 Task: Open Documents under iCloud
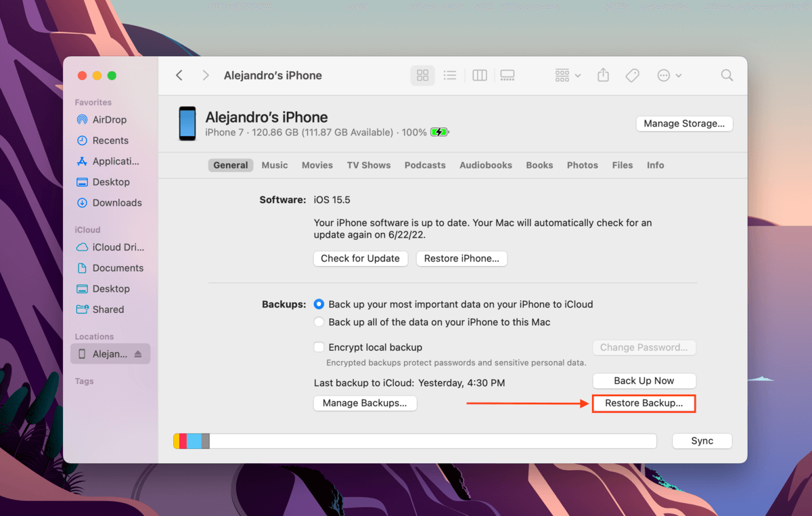point(110,268)
